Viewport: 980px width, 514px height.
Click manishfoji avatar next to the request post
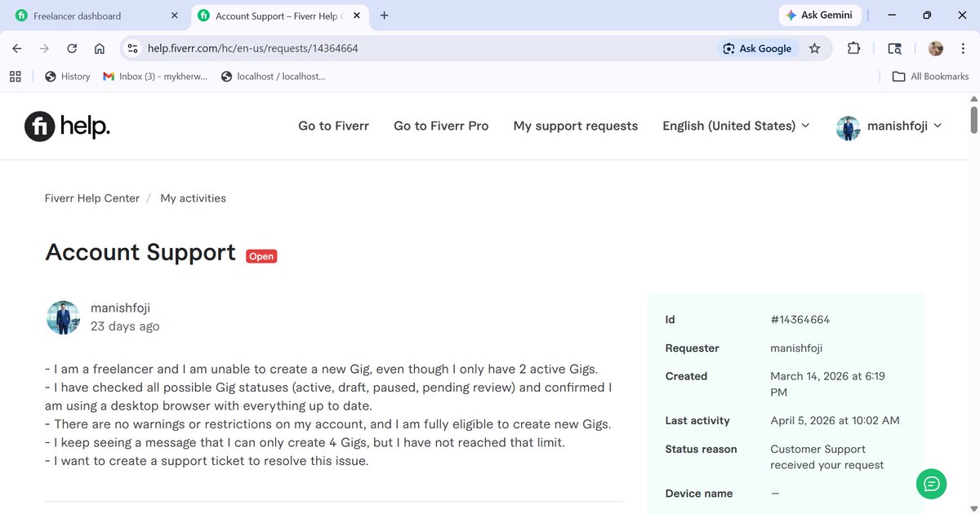(x=63, y=317)
